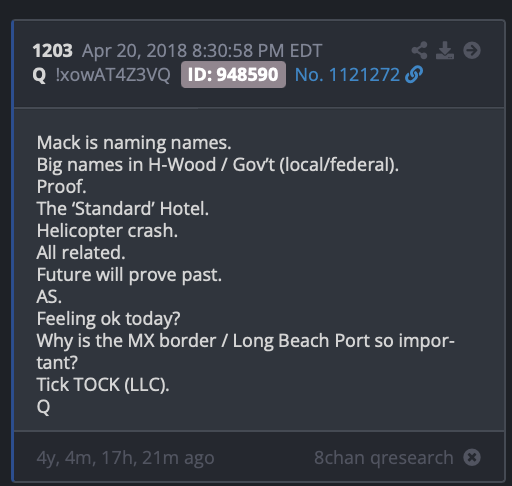
Task: Click the Q signature at post end
Action: coord(43,407)
